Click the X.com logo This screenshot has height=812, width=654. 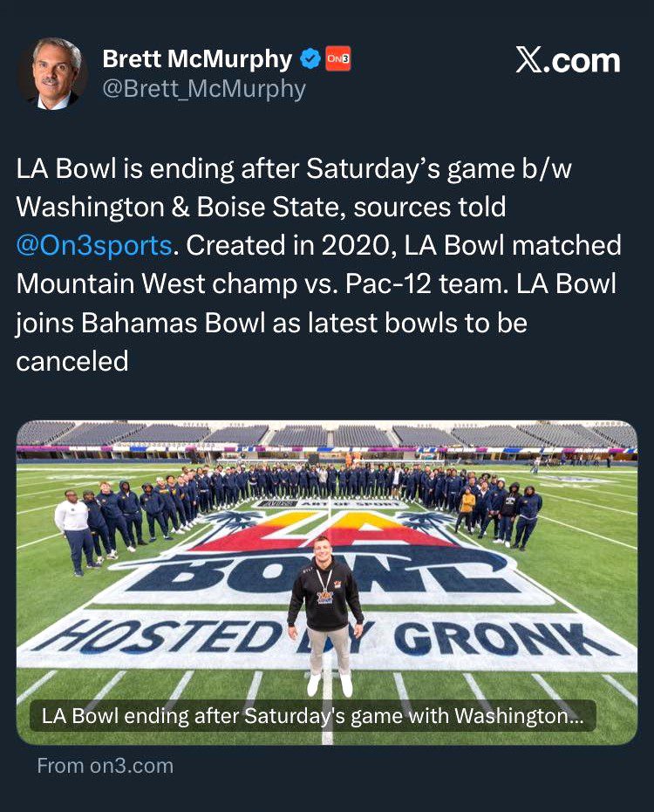[x=568, y=61]
